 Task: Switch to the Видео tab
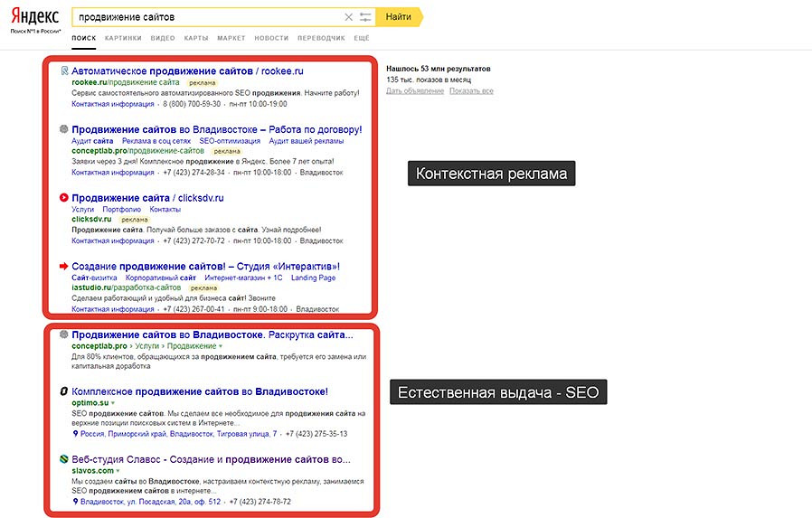(x=163, y=38)
